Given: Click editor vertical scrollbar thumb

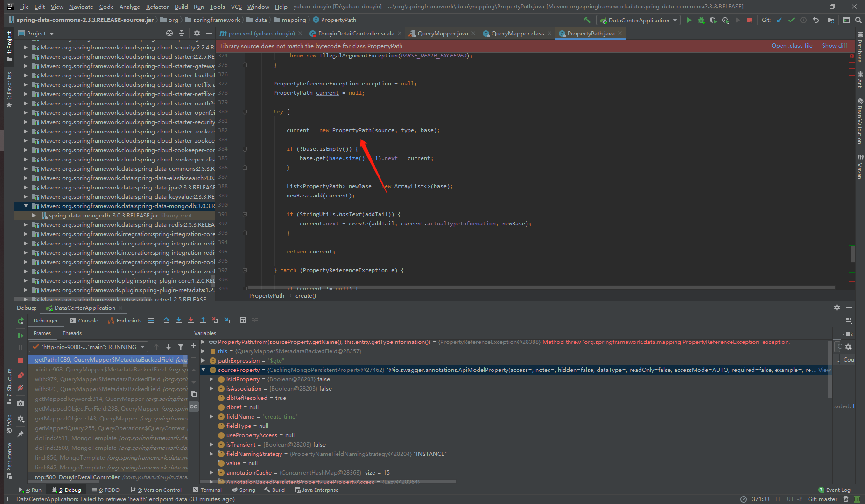Looking at the screenshot, I should click(852, 254).
